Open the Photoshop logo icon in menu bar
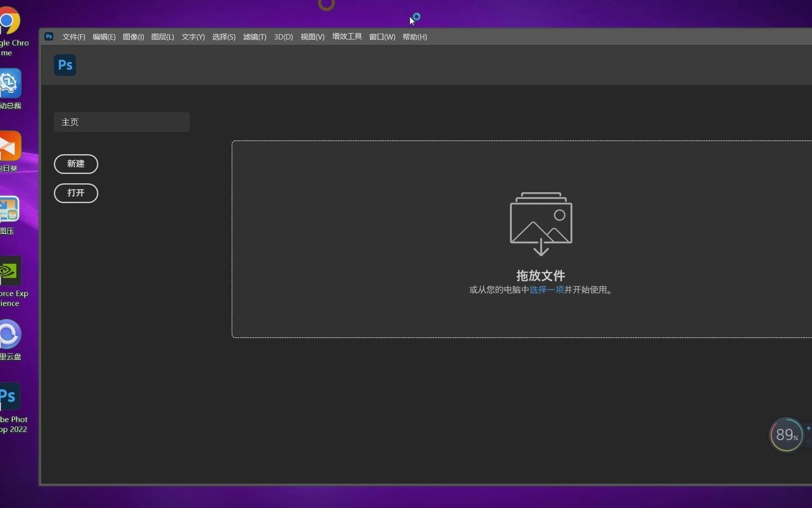Image resolution: width=812 pixels, height=508 pixels. [48, 37]
